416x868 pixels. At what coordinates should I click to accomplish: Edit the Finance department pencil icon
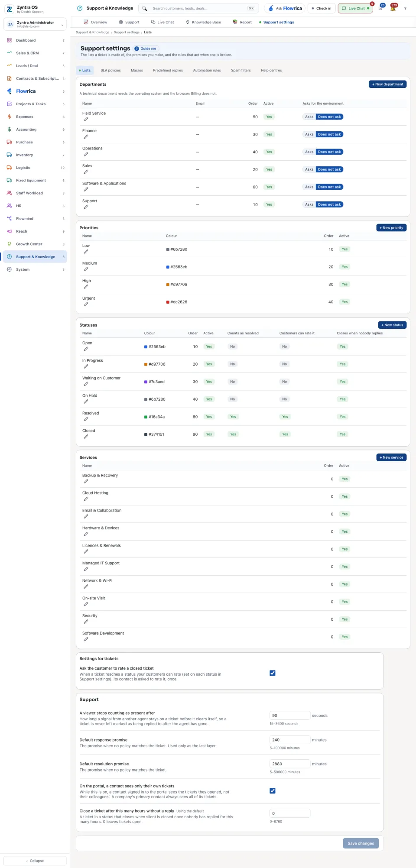tap(86, 137)
